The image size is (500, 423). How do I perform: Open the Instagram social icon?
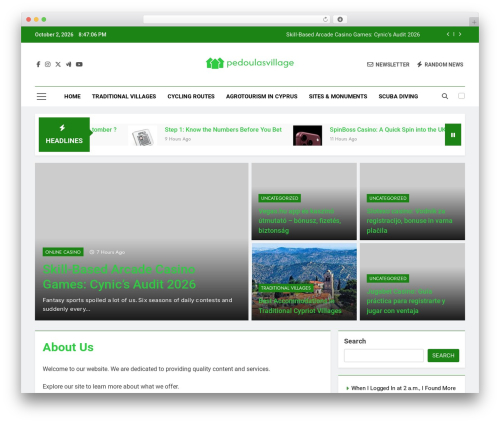click(x=48, y=64)
